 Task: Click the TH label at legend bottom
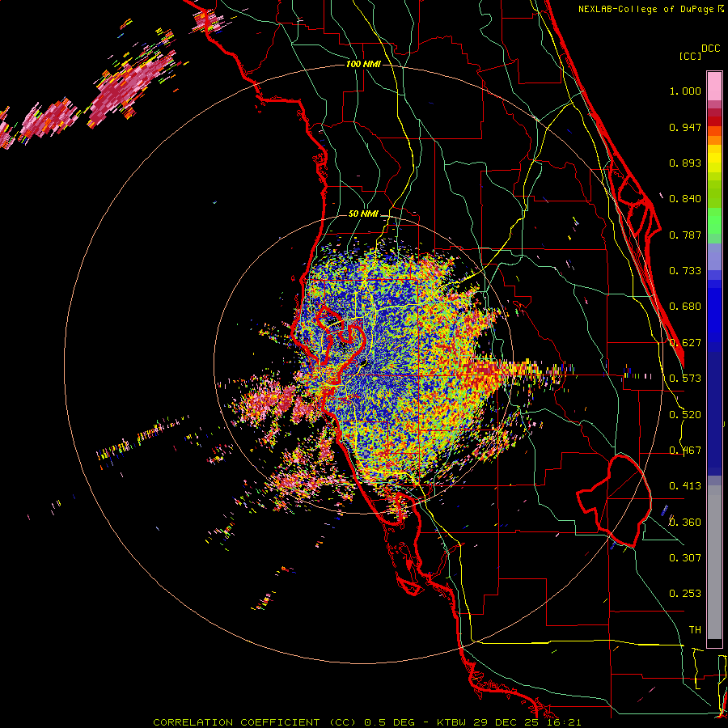coord(695,630)
